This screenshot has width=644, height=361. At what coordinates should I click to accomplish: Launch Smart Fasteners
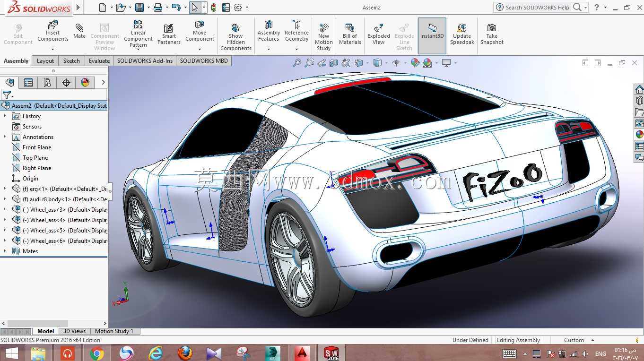[169, 34]
